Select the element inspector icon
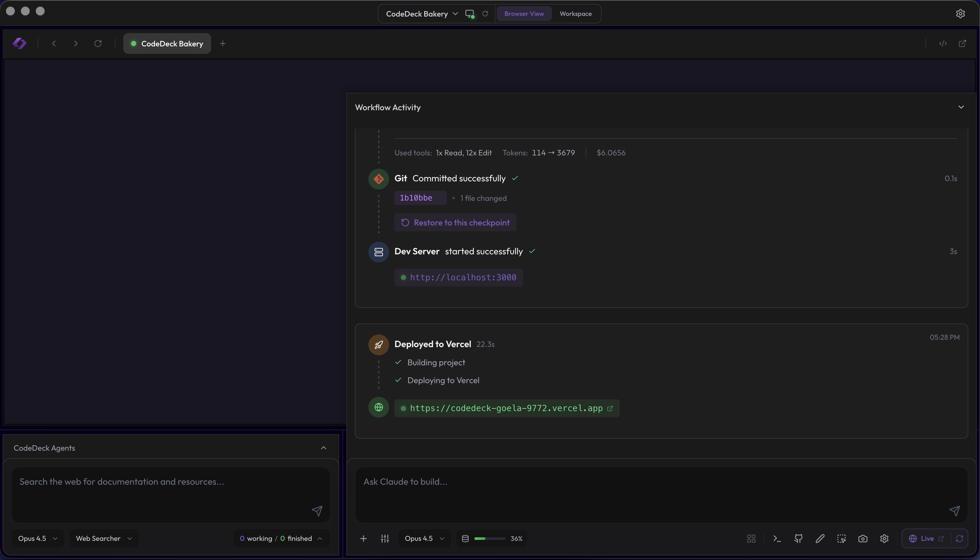The image size is (980, 560). (841, 539)
